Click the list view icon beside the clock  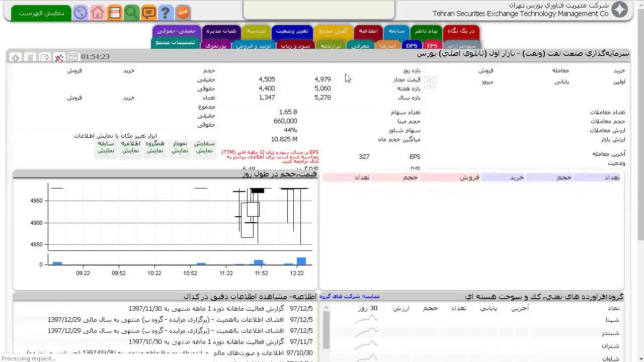pyautogui.click(x=73, y=57)
